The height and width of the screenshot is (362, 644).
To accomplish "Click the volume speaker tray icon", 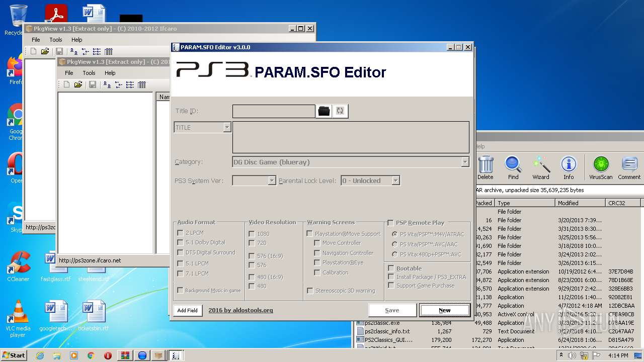I will coord(572,355).
